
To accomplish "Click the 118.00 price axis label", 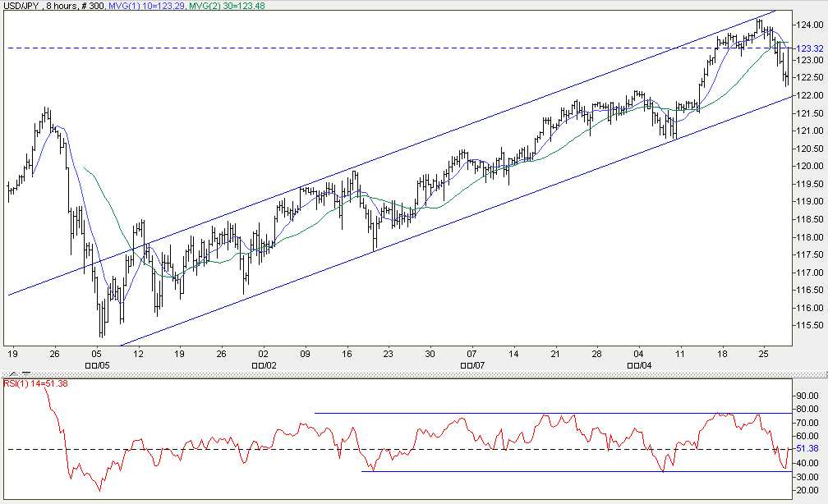I will pos(810,237).
